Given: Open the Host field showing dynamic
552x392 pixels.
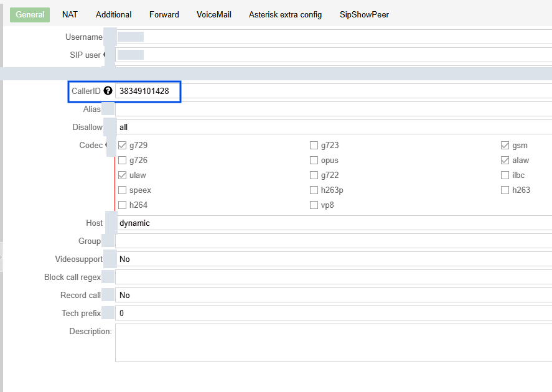Looking at the screenshot, I should pyautogui.click(x=334, y=223).
